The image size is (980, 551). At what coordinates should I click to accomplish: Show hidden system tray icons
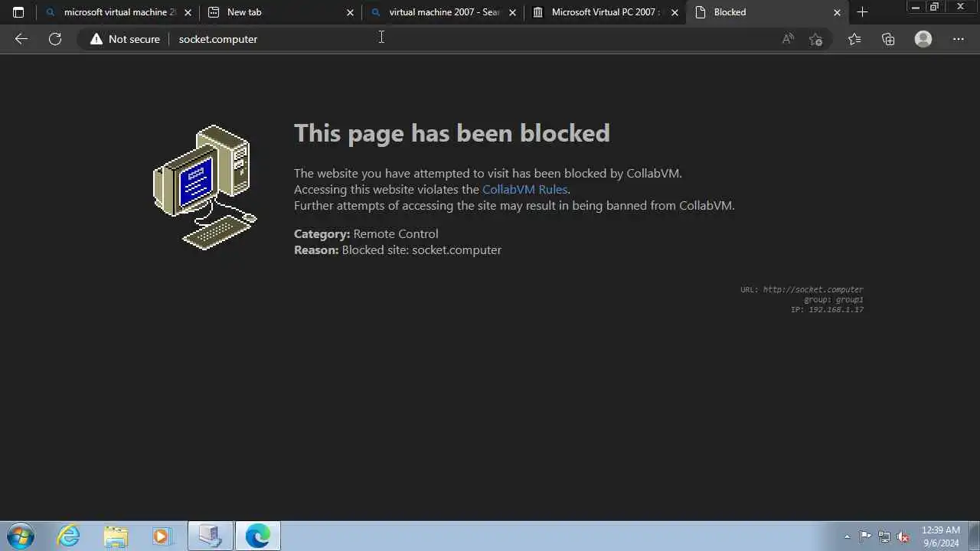point(847,536)
